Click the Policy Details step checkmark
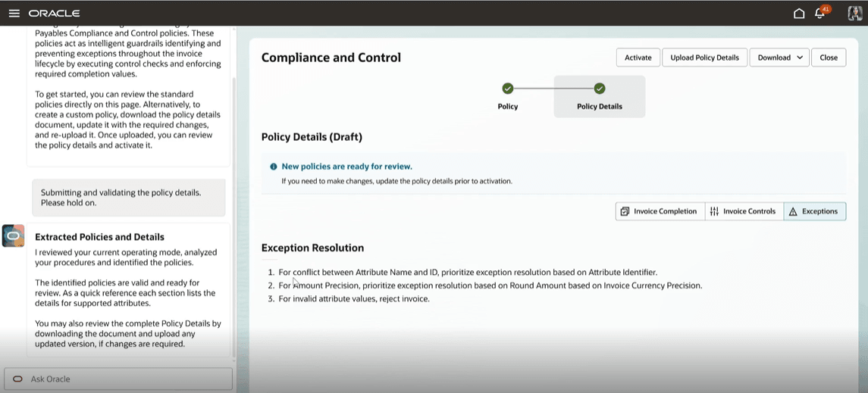The width and height of the screenshot is (868, 393). tap(600, 89)
